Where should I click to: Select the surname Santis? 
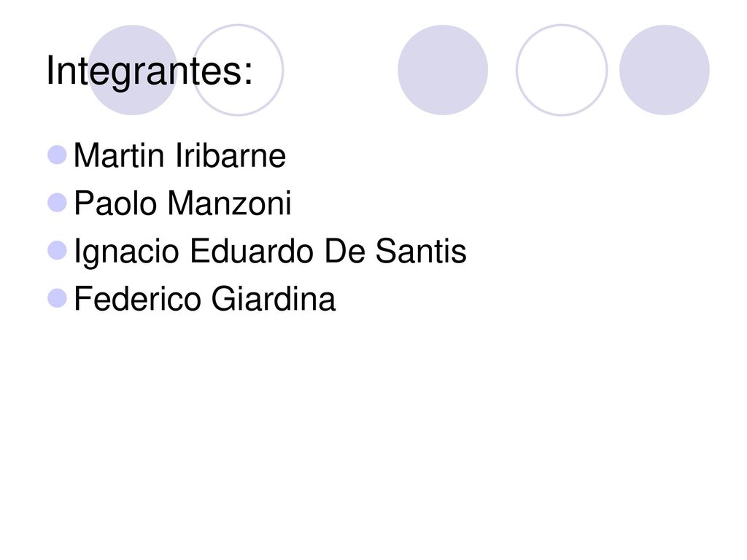(421, 251)
